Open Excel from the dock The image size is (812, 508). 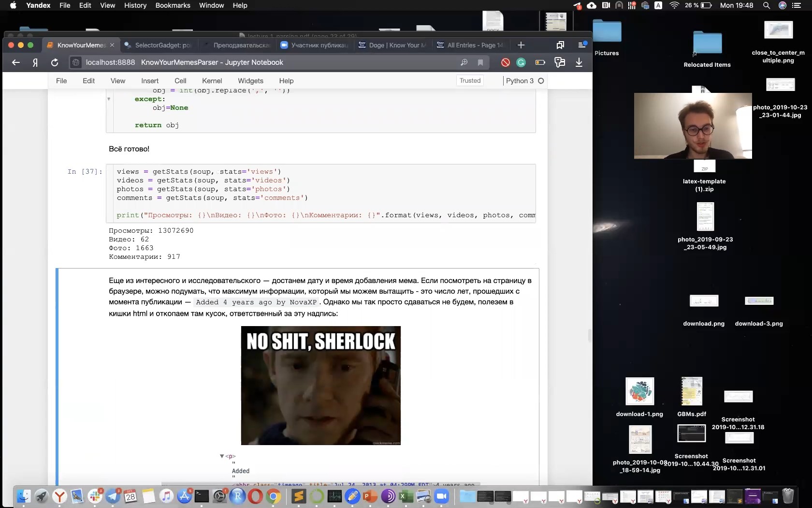click(406, 496)
